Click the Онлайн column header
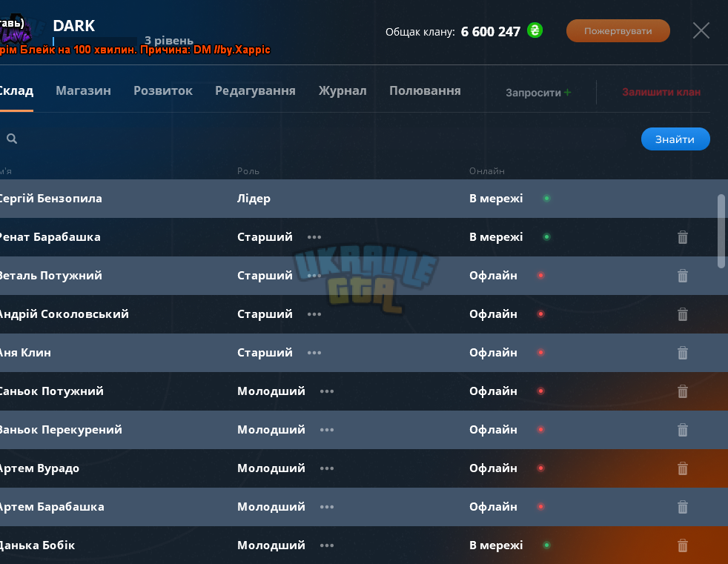 486,170
